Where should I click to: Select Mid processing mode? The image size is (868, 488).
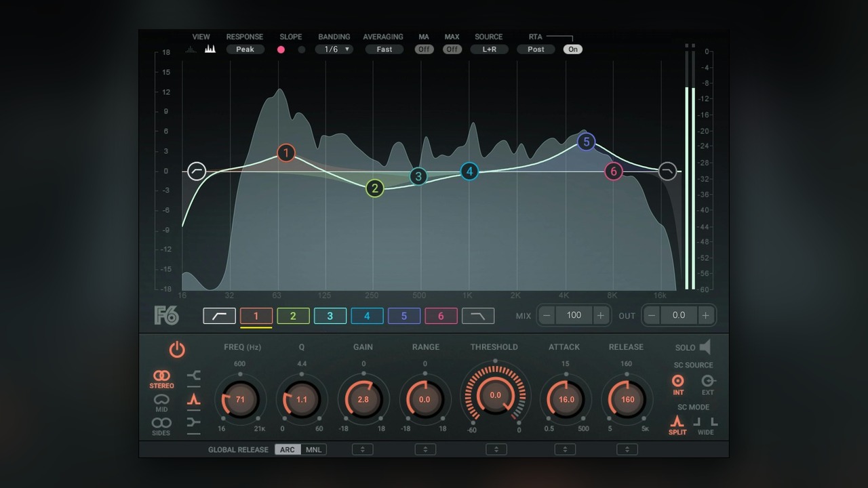[x=161, y=403]
